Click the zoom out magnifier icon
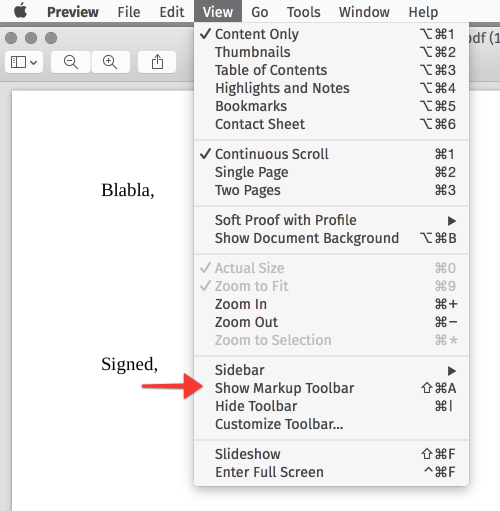 coord(70,62)
